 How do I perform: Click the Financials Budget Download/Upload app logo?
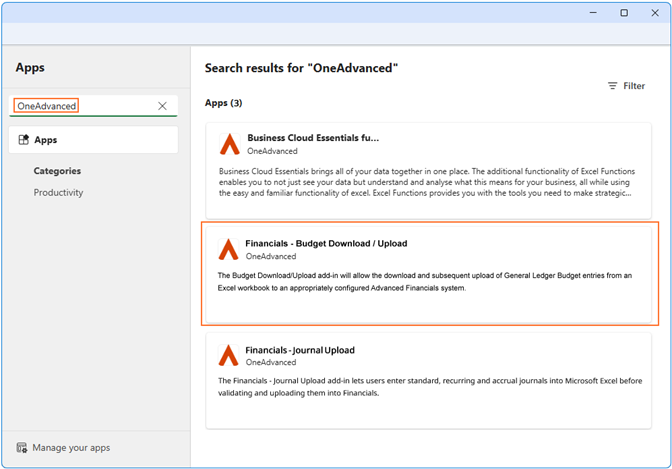coord(228,249)
